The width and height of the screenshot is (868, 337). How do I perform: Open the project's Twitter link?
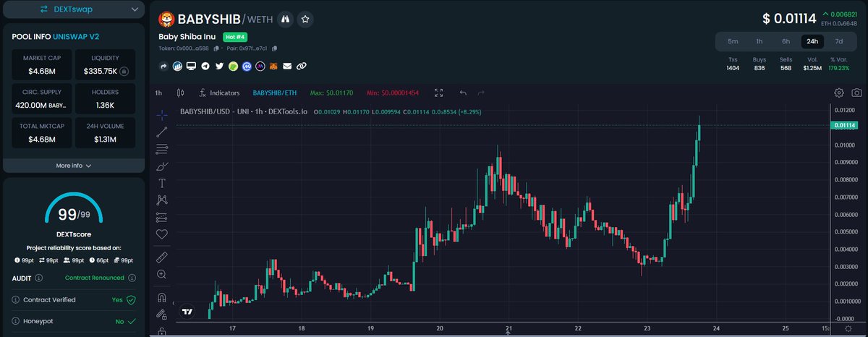coord(219,66)
